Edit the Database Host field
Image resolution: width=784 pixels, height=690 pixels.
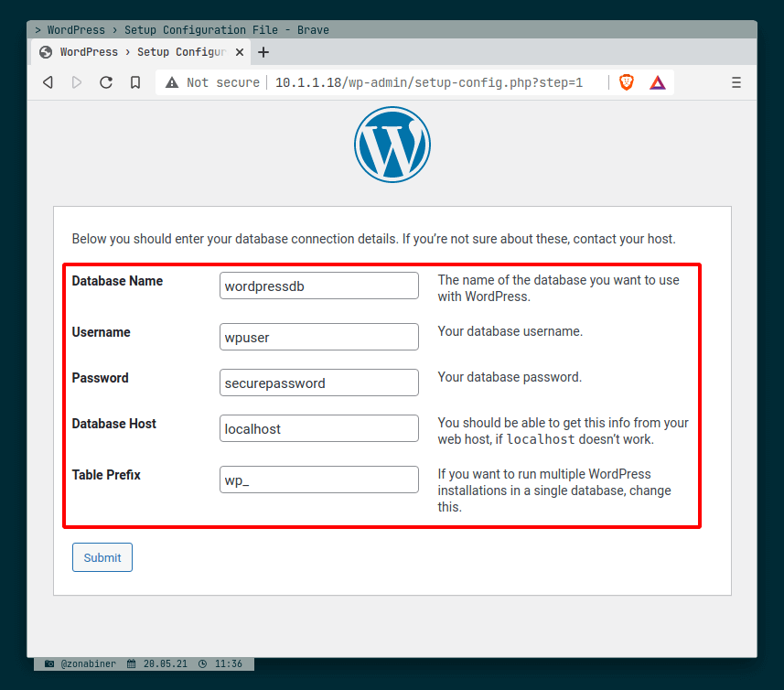(318, 428)
